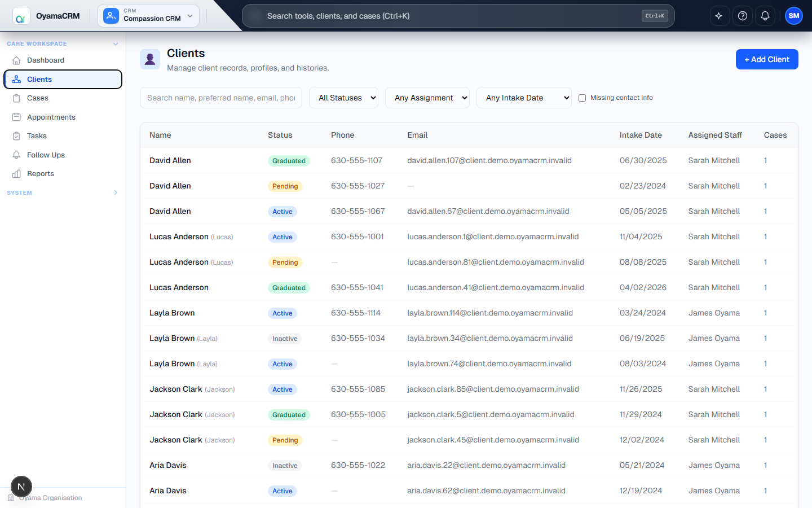The width and height of the screenshot is (812, 508).
Task: Open the notifications bell icon
Action: tap(765, 16)
